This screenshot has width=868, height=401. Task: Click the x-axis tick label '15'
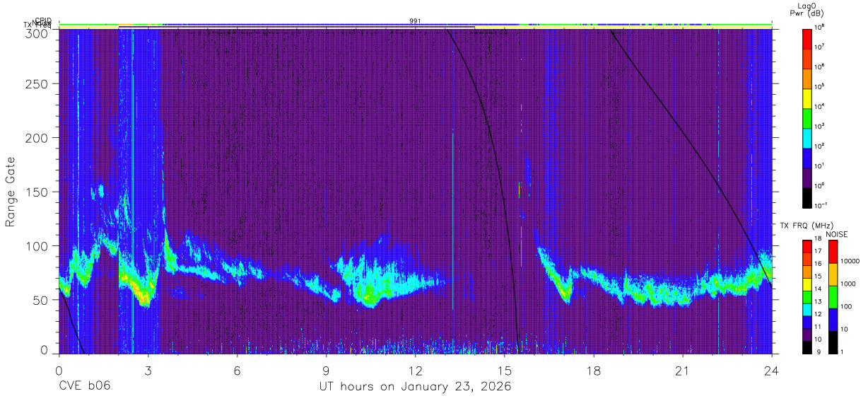(504, 371)
